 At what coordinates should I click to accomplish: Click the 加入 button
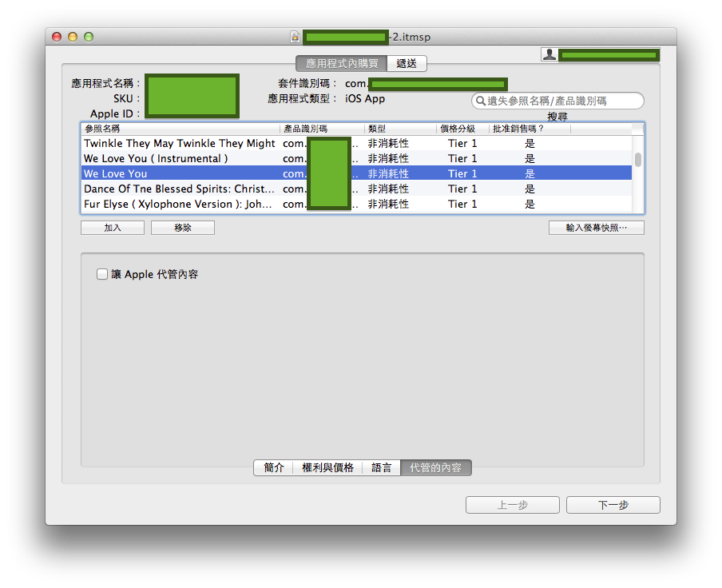(x=113, y=228)
